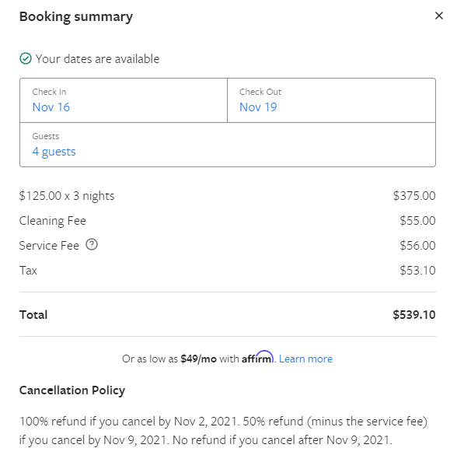The image size is (450, 476).
Task: Click the affirm logo
Action: (x=257, y=357)
